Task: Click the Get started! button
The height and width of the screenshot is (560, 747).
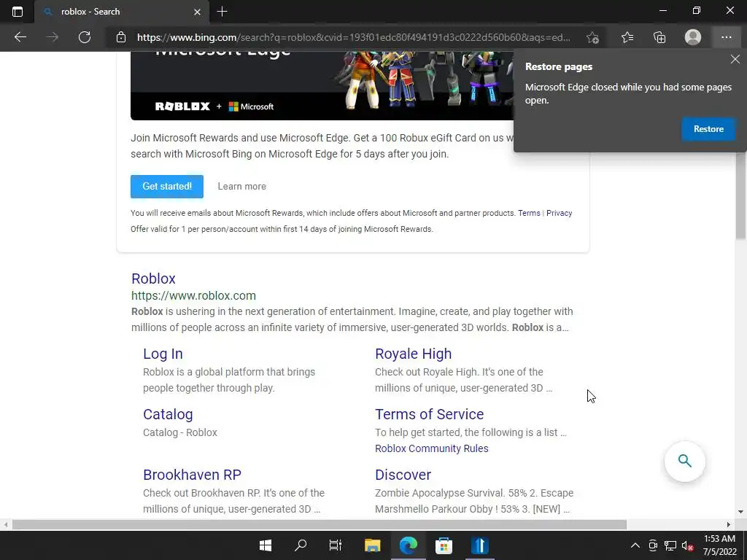Action: click(x=167, y=186)
